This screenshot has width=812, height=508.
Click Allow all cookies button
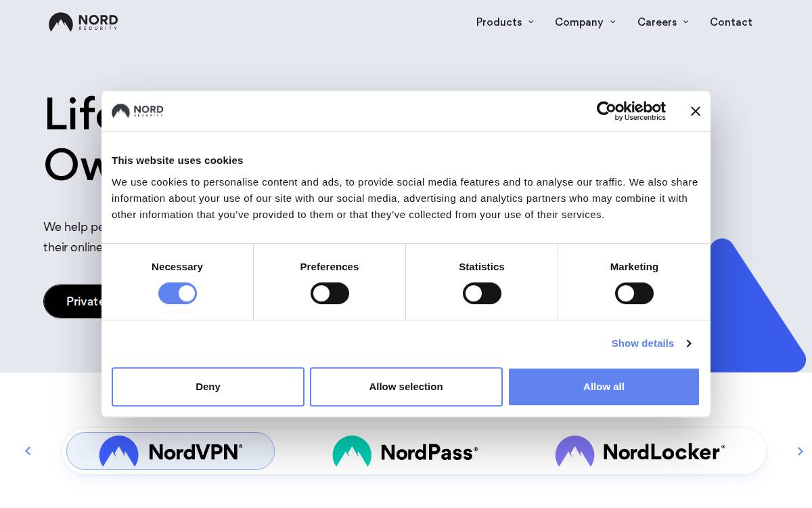click(604, 387)
